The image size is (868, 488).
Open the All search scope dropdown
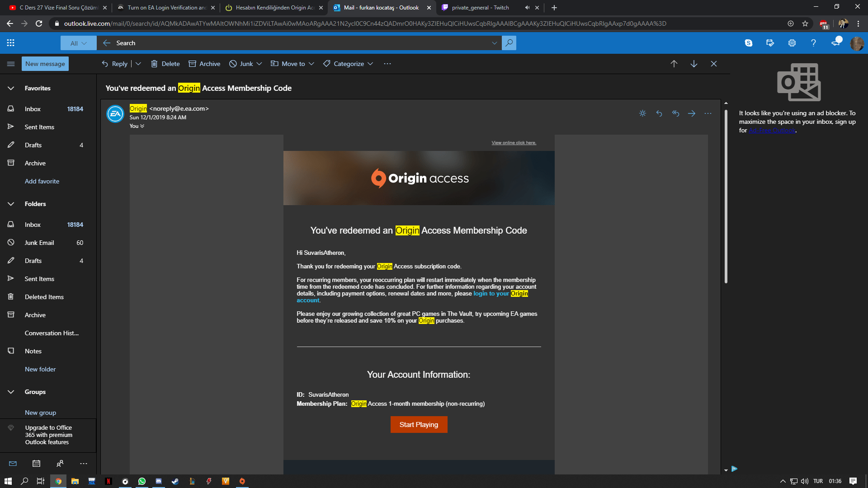pos(78,43)
